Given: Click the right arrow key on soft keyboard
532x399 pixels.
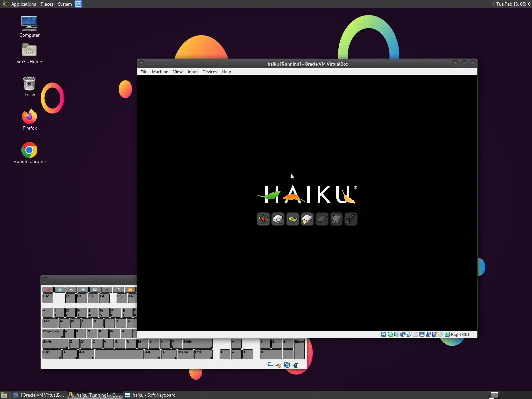Looking at the screenshot, I should 248,354.
